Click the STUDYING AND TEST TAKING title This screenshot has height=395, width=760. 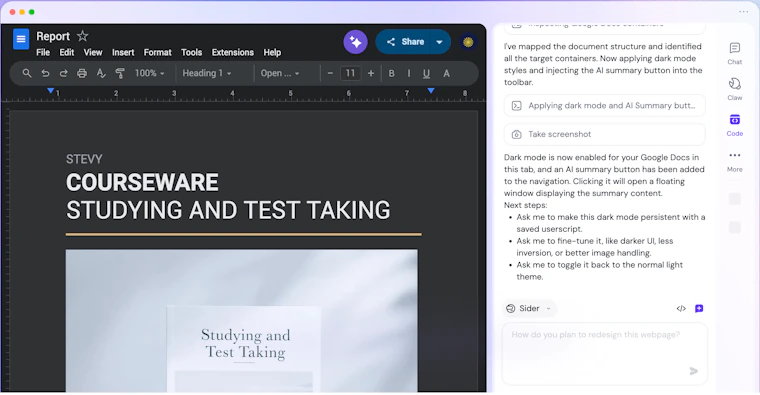228,210
